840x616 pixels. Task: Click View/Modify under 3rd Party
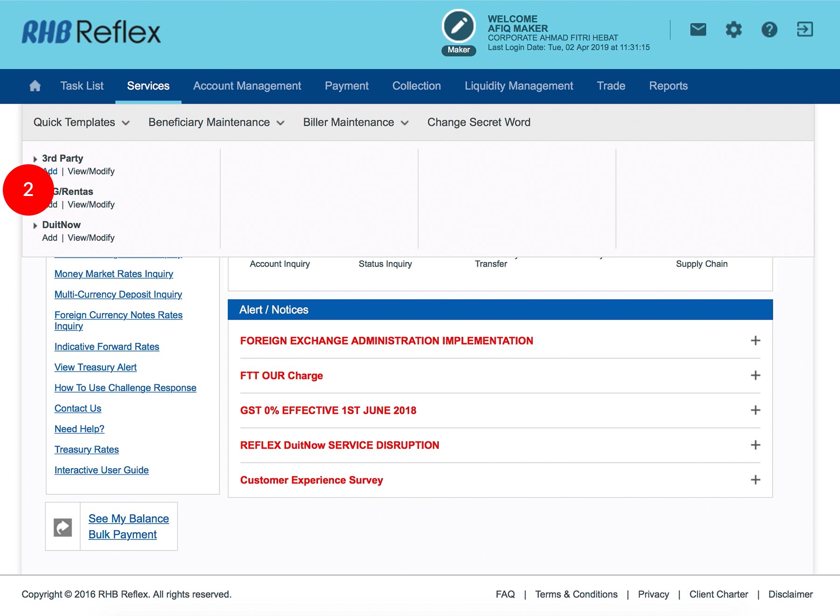(91, 171)
